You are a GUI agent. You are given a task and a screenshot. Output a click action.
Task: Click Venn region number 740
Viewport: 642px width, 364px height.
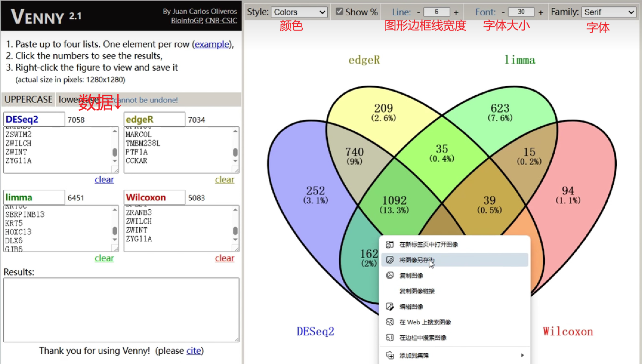354,152
